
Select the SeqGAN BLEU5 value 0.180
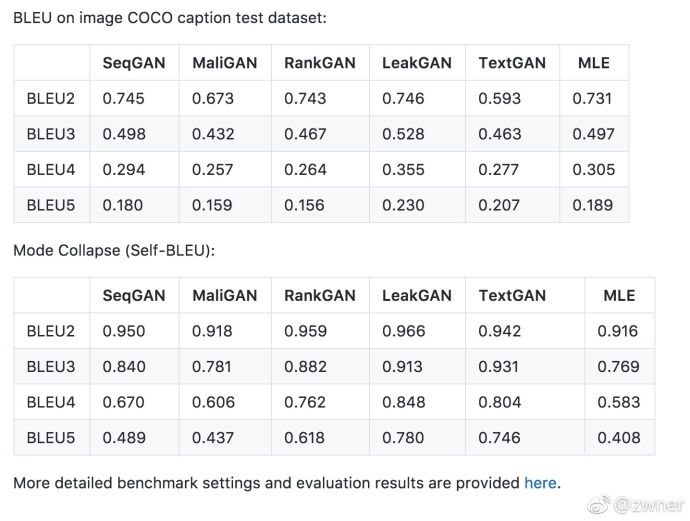(123, 205)
